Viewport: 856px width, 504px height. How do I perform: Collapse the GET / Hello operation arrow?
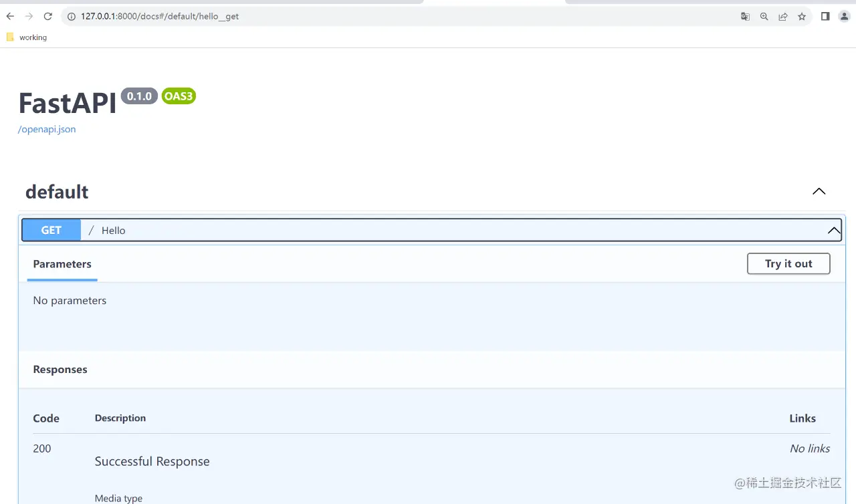[x=834, y=231]
